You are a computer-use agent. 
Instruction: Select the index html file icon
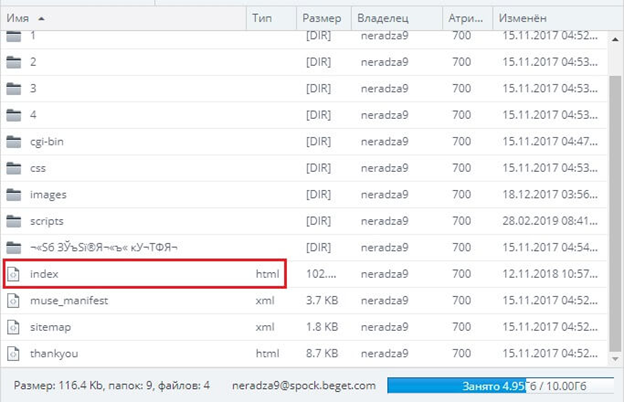(x=13, y=274)
